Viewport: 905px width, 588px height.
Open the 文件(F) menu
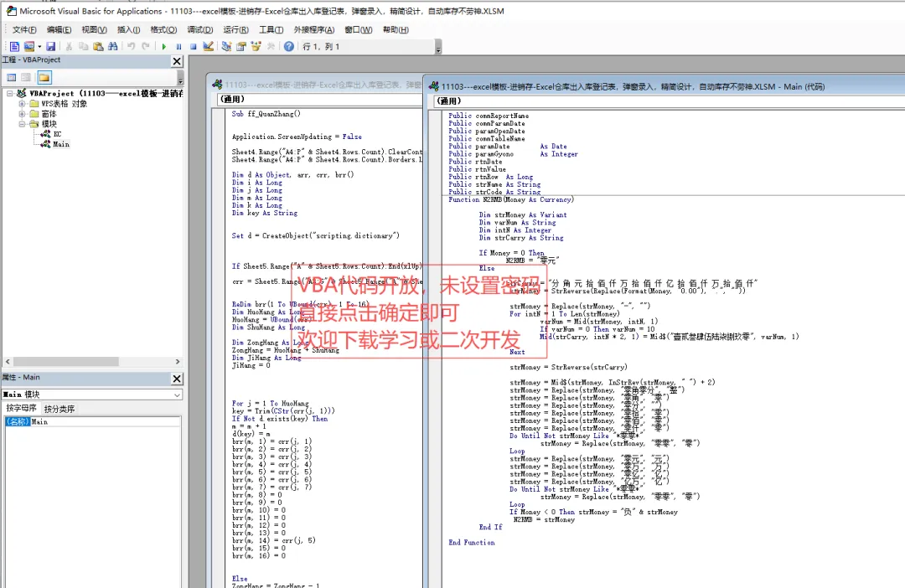(x=24, y=29)
